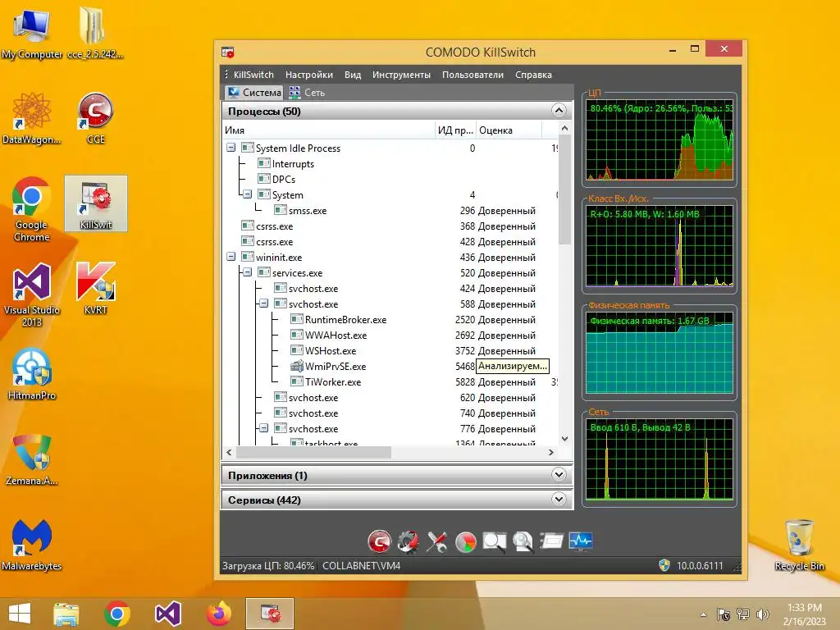The image size is (840, 630).
Task: Sort by the Оценка column header
Action: (509, 130)
